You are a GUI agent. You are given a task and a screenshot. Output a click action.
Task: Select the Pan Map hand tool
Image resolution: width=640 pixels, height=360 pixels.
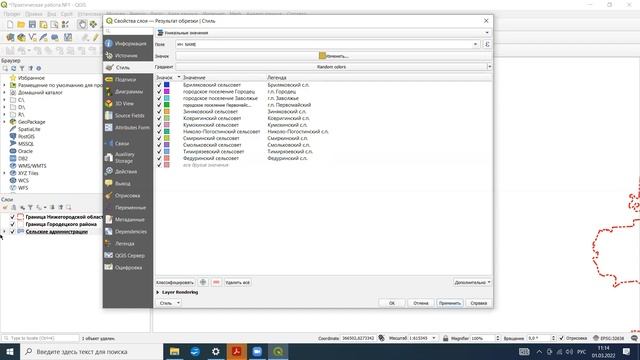click(82, 24)
